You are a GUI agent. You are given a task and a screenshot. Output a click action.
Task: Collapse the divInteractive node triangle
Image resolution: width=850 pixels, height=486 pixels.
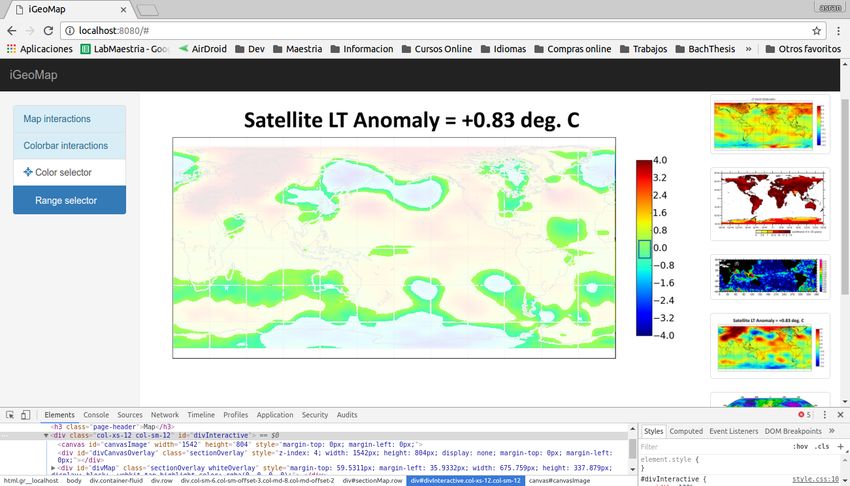tap(46, 436)
